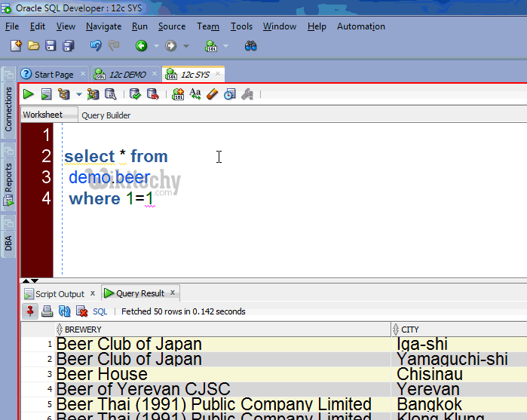The width and height of the screenshot is (527, 420).
Task: Click the Rollback icon in worksheet toolbar
Action: click(152, 94)
